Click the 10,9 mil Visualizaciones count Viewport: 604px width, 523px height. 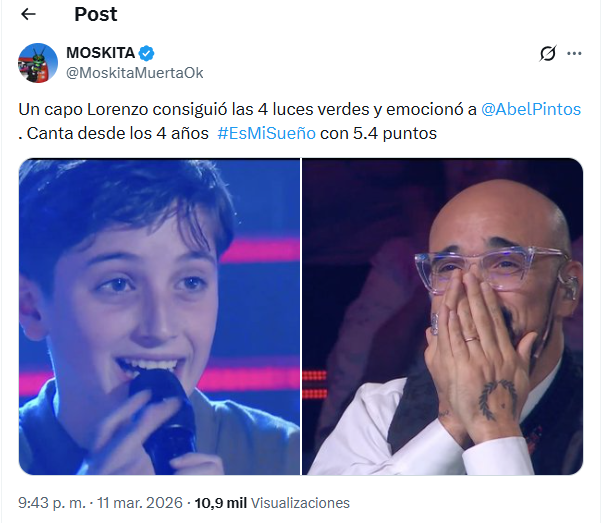tap(272, 503)
